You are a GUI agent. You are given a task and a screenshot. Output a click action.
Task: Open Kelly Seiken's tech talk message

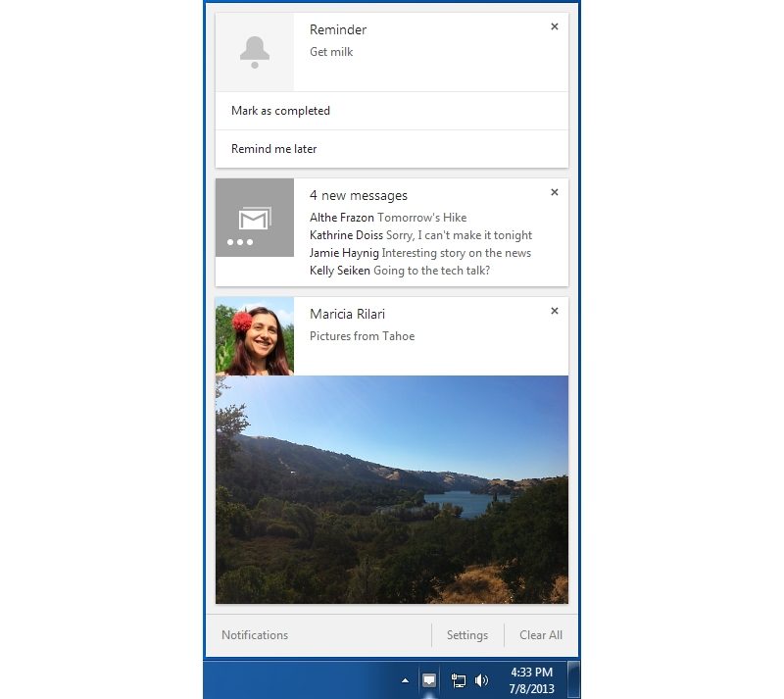[399, 271]
